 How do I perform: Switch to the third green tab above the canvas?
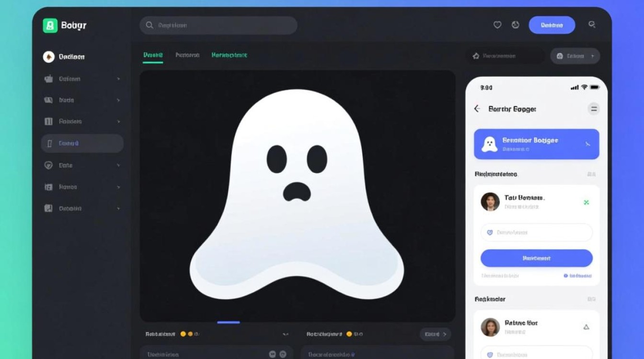[x=229, y=55]
